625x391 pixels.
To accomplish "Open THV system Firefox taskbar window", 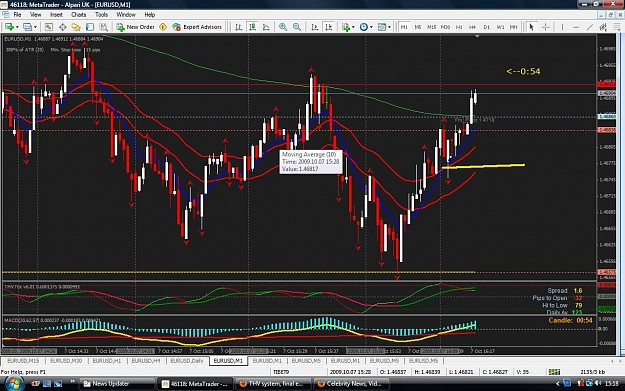I will point(273,384).
